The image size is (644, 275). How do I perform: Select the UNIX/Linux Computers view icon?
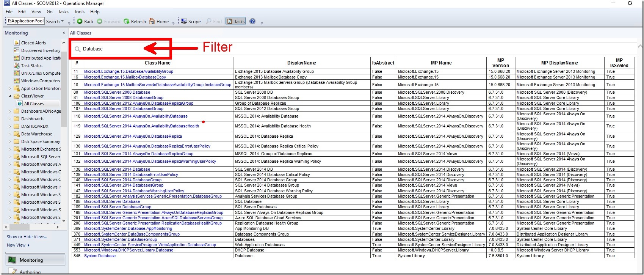click(17, 73)
